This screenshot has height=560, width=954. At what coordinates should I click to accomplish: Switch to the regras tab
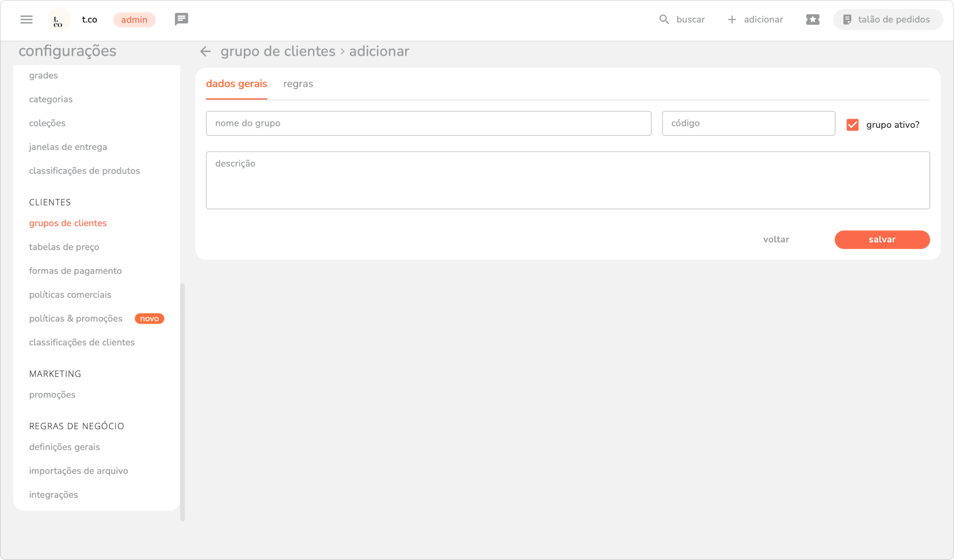[x=298, y=84]
